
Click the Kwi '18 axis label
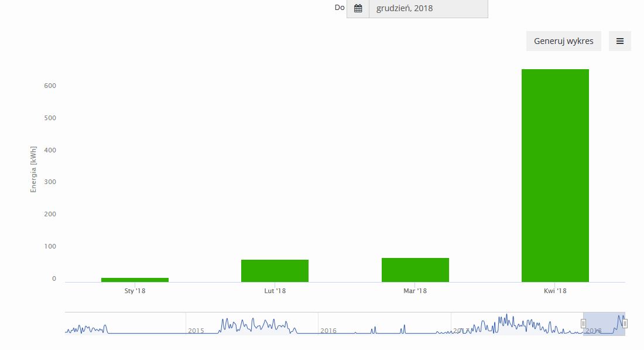coord(555,291)
